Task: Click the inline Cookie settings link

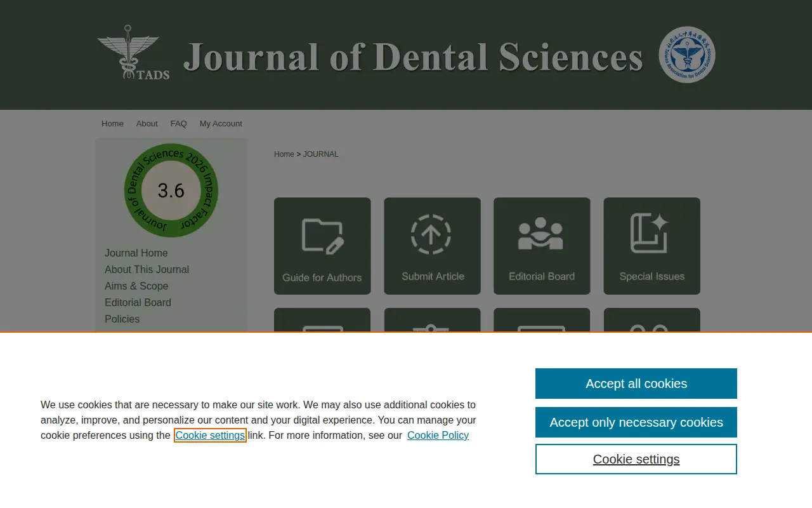Action: [210, 436]
